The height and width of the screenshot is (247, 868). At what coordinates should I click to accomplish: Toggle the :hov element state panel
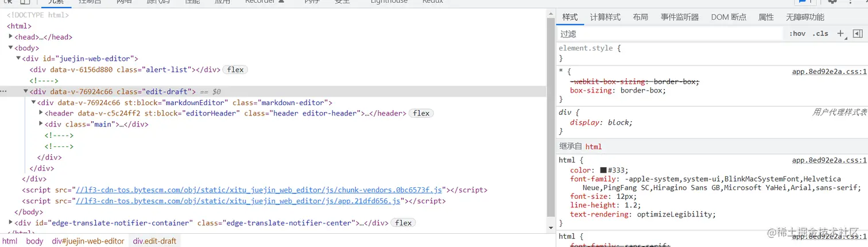coord(797,34)
